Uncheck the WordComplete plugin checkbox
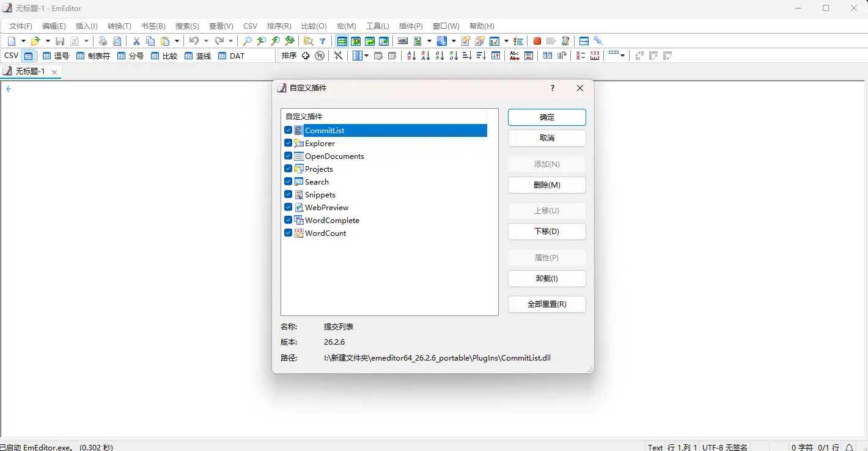The height and width of the screenshot is (451, 868). point(289,220)
